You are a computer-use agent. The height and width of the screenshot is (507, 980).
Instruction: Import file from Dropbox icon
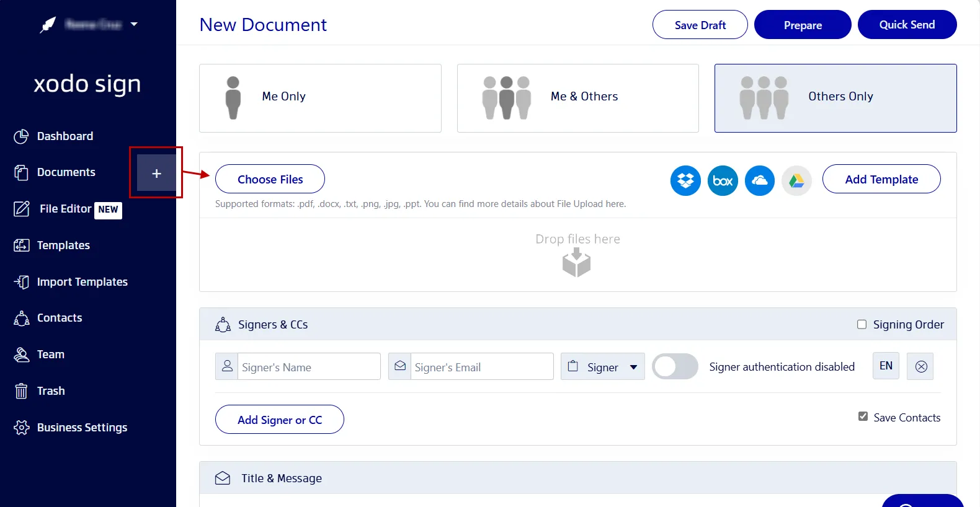(685, 181)
